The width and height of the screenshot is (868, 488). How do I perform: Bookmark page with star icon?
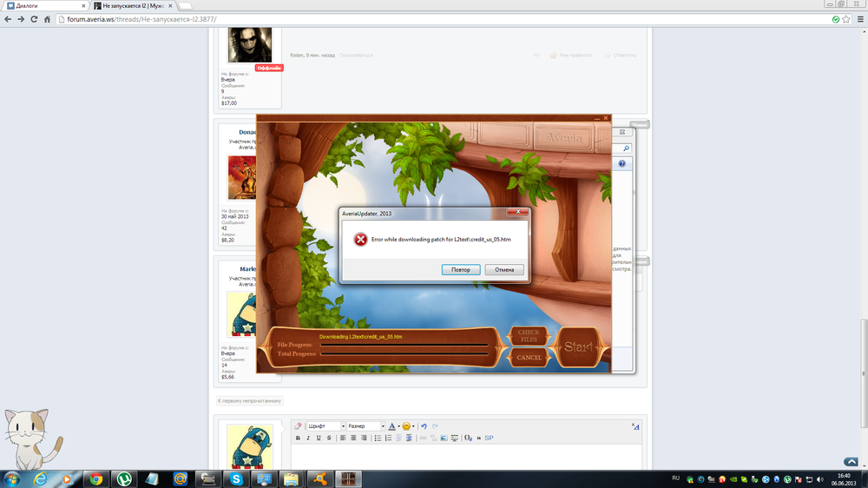pos(845,19)
